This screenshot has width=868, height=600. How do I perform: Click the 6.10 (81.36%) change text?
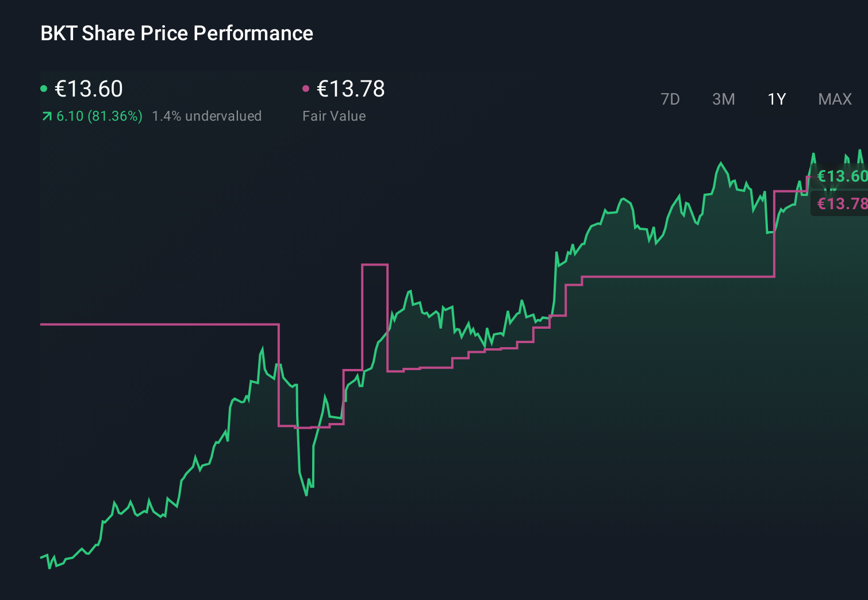point(98,116)
